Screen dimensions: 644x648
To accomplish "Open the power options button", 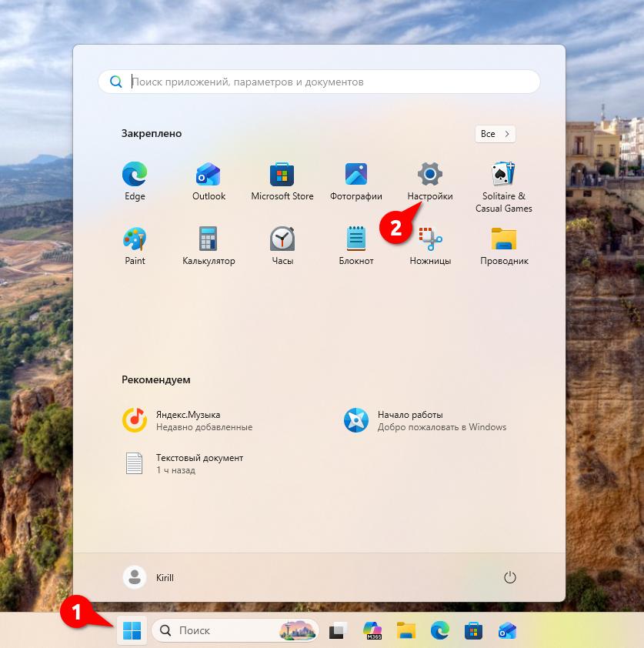I will coord(509,577).
